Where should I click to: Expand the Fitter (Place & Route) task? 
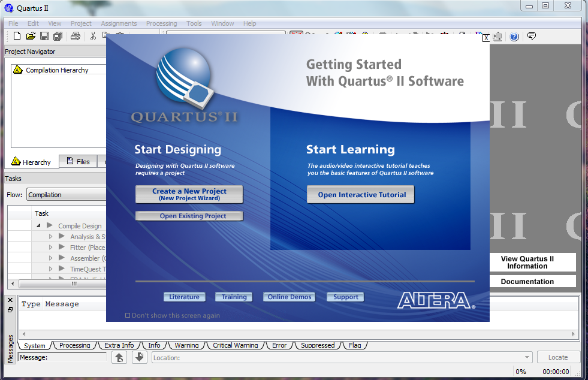[50, 247]
